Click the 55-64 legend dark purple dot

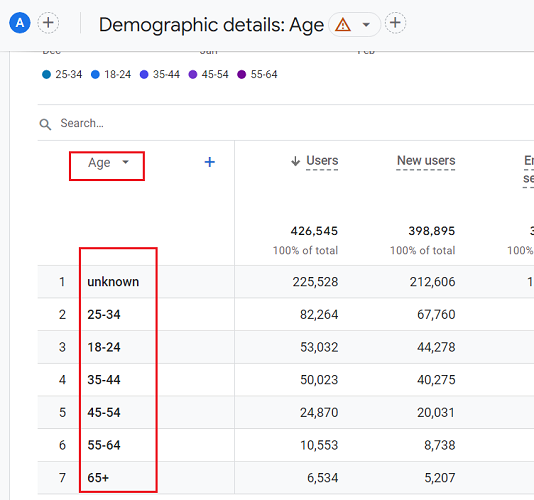241,74
